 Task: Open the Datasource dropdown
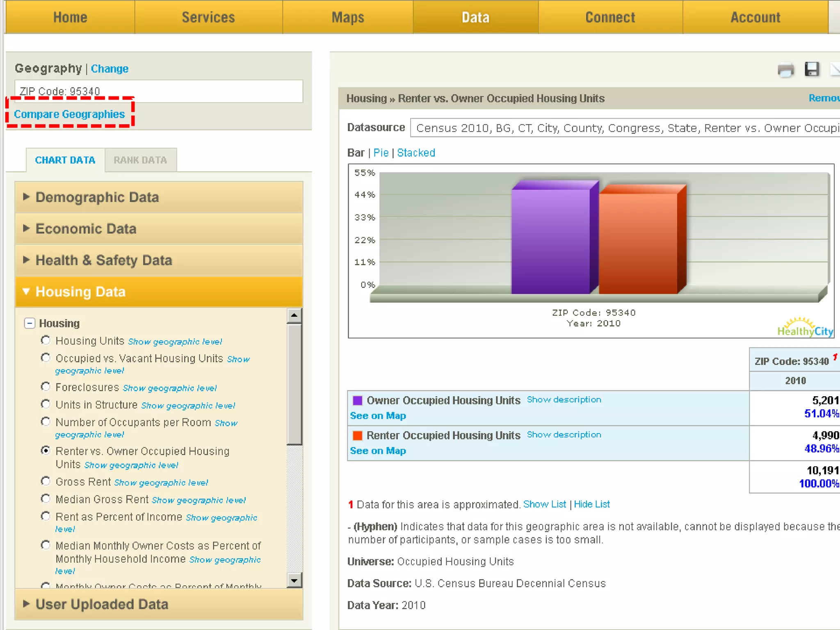click(x=625, y=128)
